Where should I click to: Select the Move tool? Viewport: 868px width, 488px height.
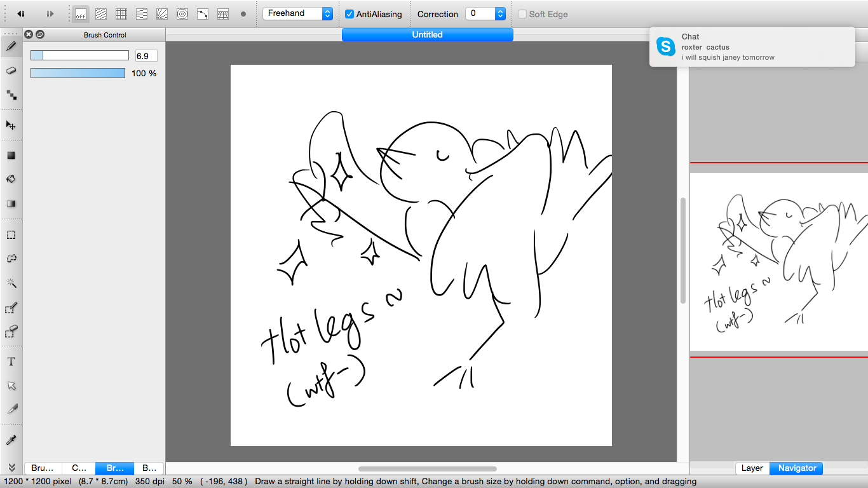(11, 125)
